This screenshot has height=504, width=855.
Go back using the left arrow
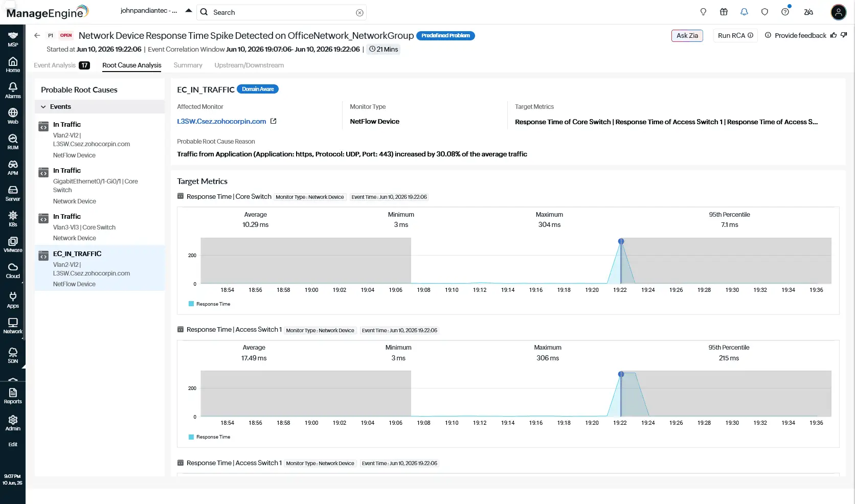click(37, 35)
